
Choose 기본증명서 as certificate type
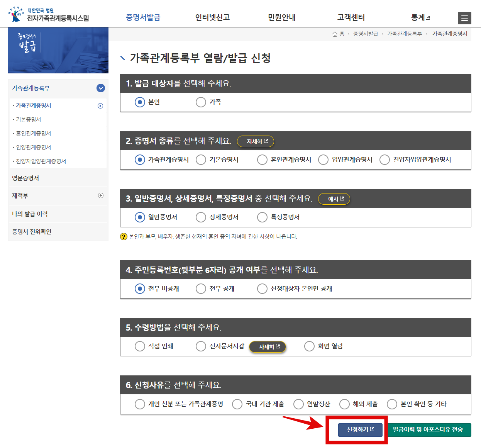(x=201, y=160)
